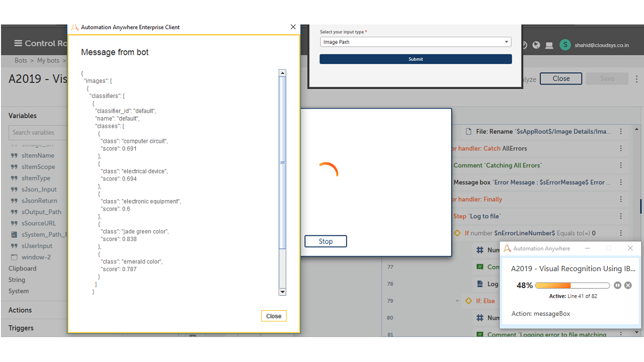The width and height of the screenshot is (644, 362).
Task: Stop the bot in loading window
Action: click(326, 241)
